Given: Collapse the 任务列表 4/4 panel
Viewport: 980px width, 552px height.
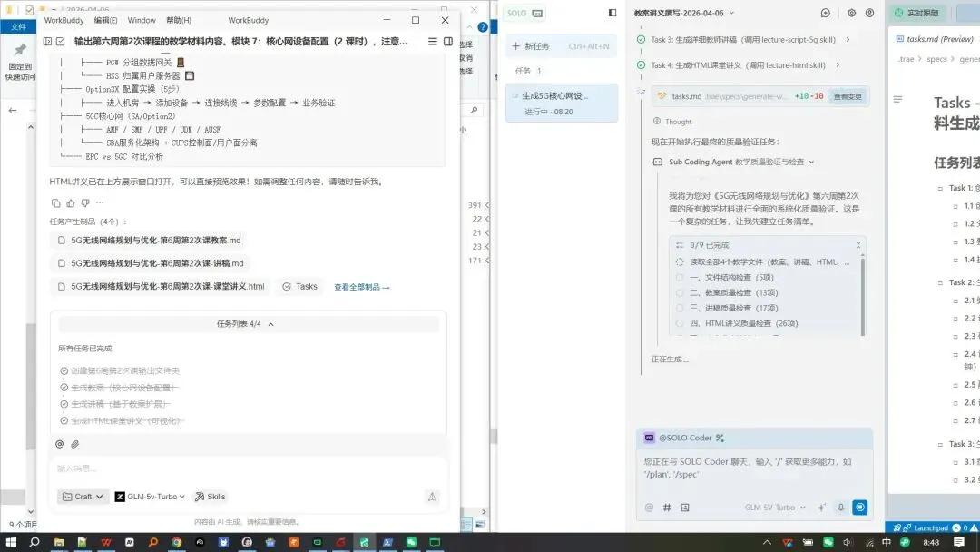Looking at the screenshot, I should [248, 324].
